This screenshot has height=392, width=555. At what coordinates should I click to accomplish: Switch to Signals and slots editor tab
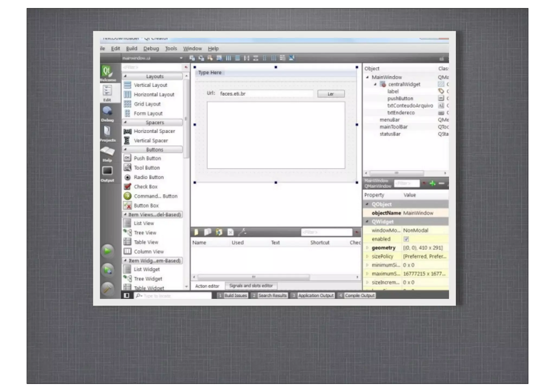[251, 286]
